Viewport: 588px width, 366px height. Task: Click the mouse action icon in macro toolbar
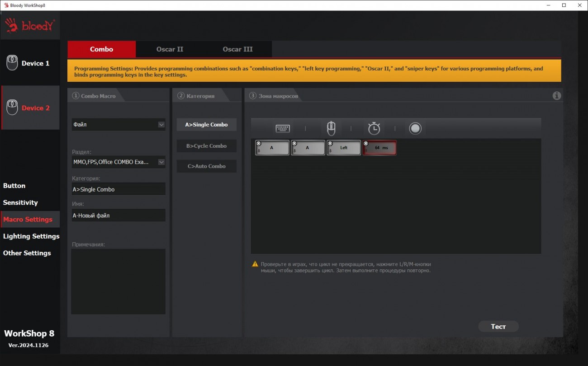[x=331, y=128]
